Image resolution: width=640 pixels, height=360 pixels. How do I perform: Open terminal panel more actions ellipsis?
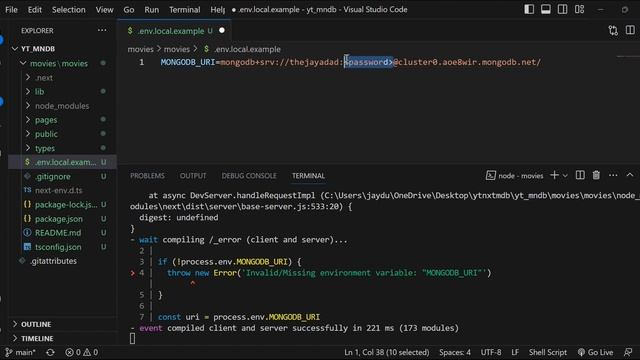[x=613, y=176]
